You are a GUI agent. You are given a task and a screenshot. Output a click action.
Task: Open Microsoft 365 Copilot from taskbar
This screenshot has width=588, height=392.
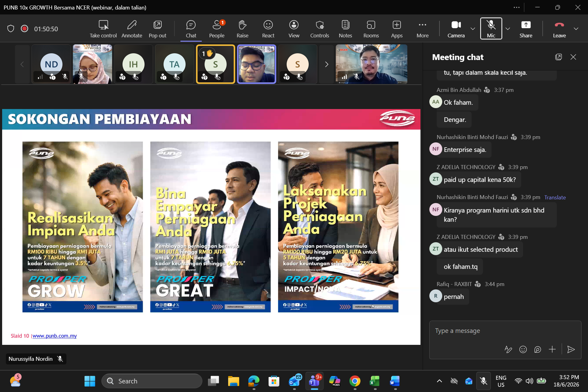point(335,381)
